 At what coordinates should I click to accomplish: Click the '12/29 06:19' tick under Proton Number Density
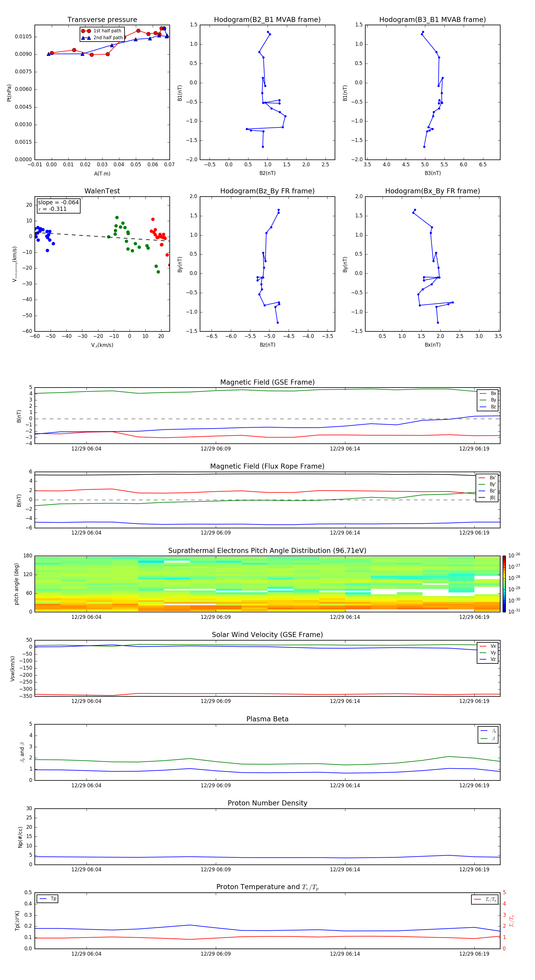pos(474,870)
